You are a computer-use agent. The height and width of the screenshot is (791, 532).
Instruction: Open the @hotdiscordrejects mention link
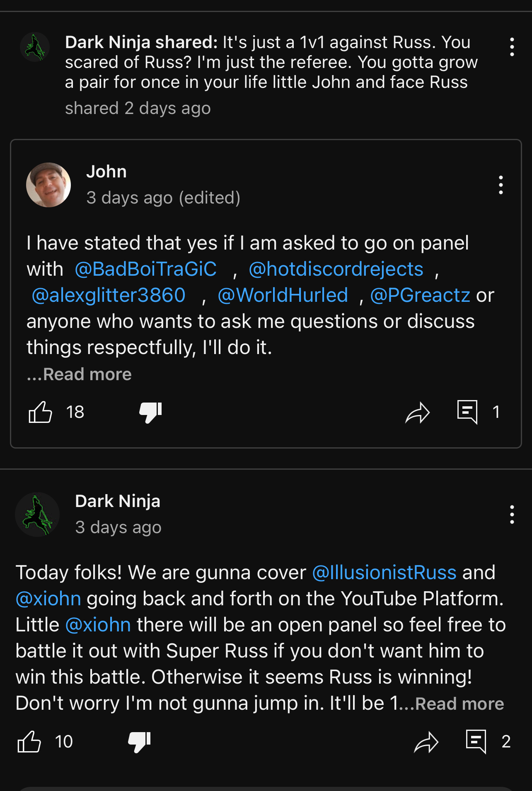coord(336,269)
